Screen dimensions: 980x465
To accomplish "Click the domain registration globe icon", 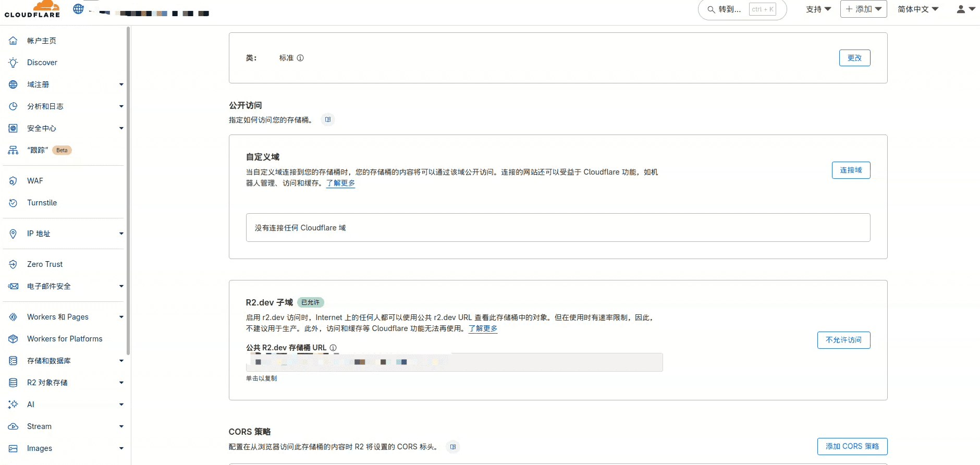I will click(x=13, y=84).
